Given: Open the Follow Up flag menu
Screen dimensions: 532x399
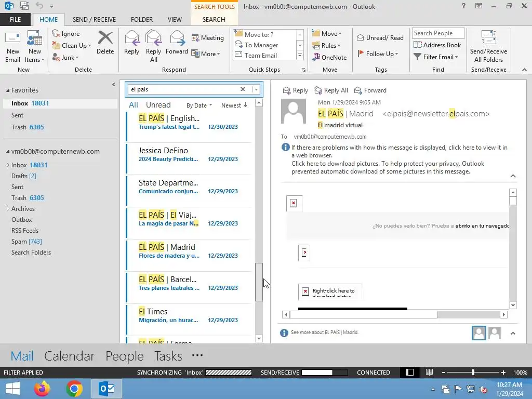Looking at the screenshot, I should [378, 54].
